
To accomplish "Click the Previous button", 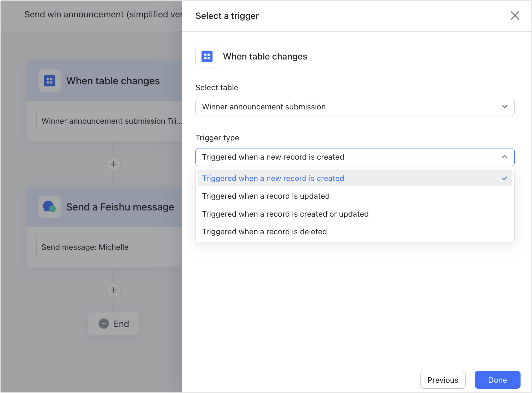I will point(443,380).
